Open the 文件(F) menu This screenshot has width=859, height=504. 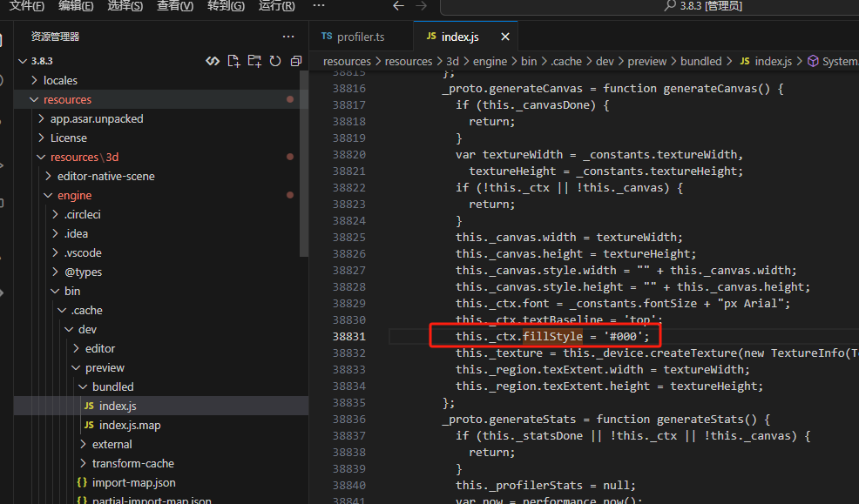[x=27, y=6]
